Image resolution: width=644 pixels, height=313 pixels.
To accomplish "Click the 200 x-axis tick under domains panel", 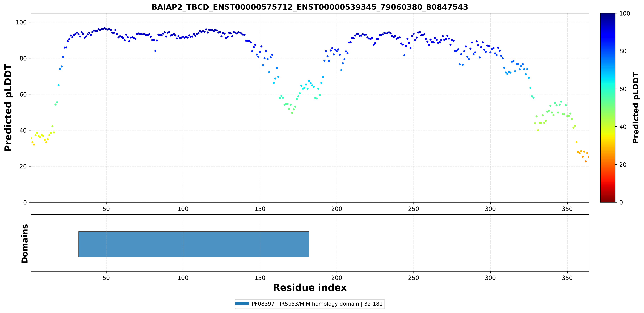I will coord(336,278).
